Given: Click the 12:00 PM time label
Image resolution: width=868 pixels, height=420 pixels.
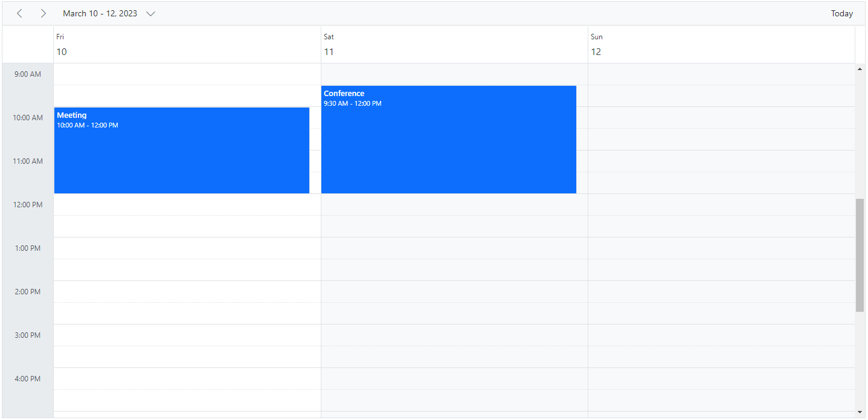Looking at the screenshot, I should pyautogui.click(x=28, y=205).
